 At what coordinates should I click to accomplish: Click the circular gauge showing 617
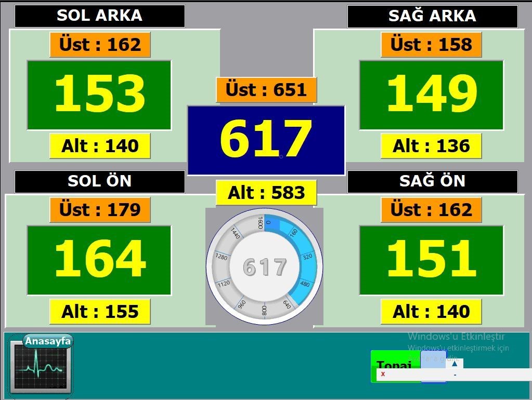click(265, 266)
